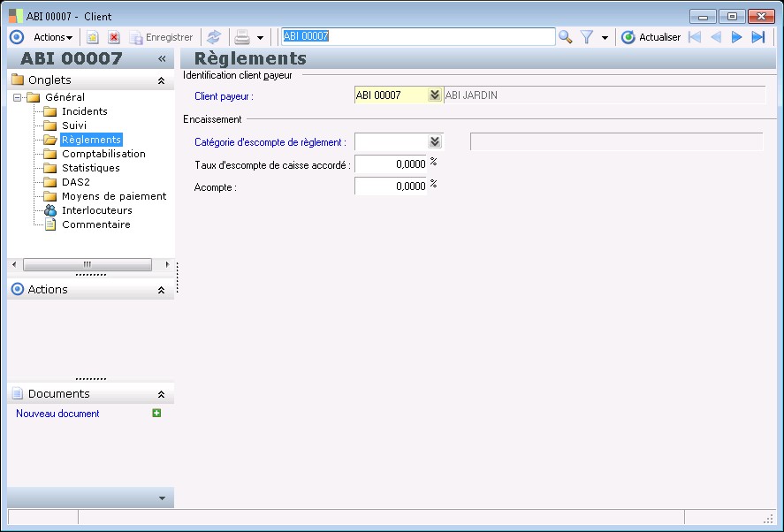Click the Statistiques folder icon

tap(50, 168)
